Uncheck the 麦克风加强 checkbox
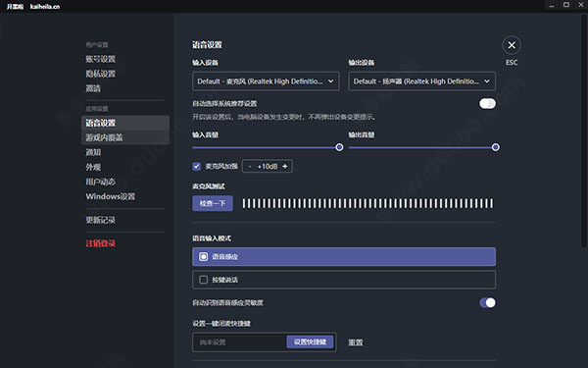This screenshot has width=588, height=368. [197, 167]
